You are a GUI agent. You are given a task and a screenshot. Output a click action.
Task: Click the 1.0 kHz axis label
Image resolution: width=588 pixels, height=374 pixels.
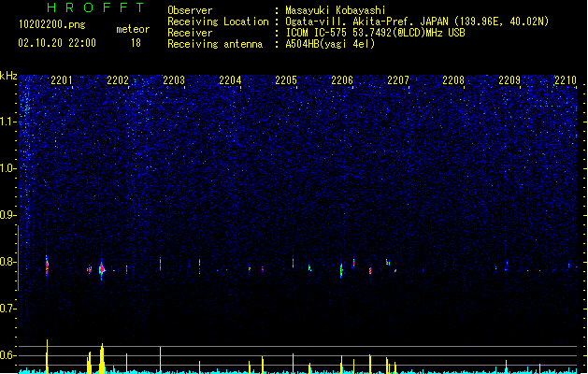[x=8, y=168]
